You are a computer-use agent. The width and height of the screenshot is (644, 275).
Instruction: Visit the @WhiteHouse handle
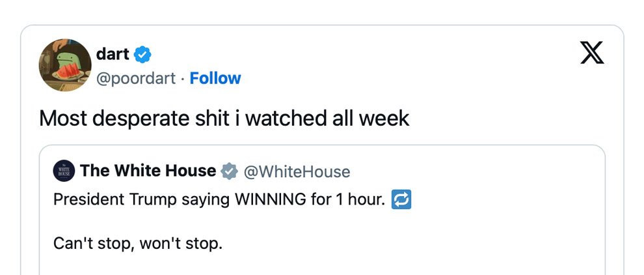point(297,171)
